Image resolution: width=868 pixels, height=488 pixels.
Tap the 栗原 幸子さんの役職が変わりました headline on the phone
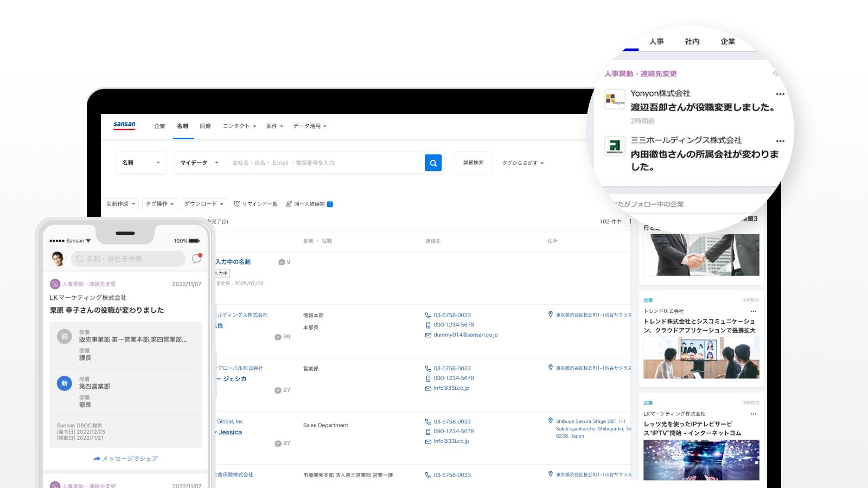click(x=107, y=310)
